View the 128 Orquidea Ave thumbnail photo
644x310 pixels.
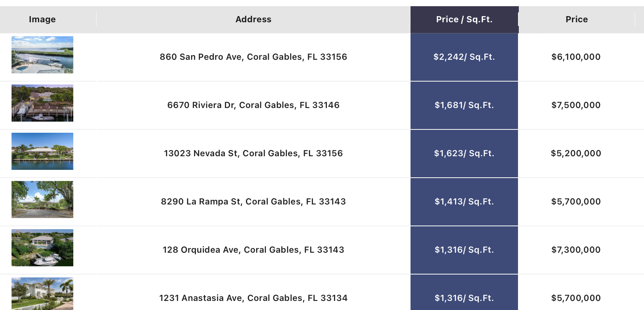pyautogui.click(x=42, y=248)
